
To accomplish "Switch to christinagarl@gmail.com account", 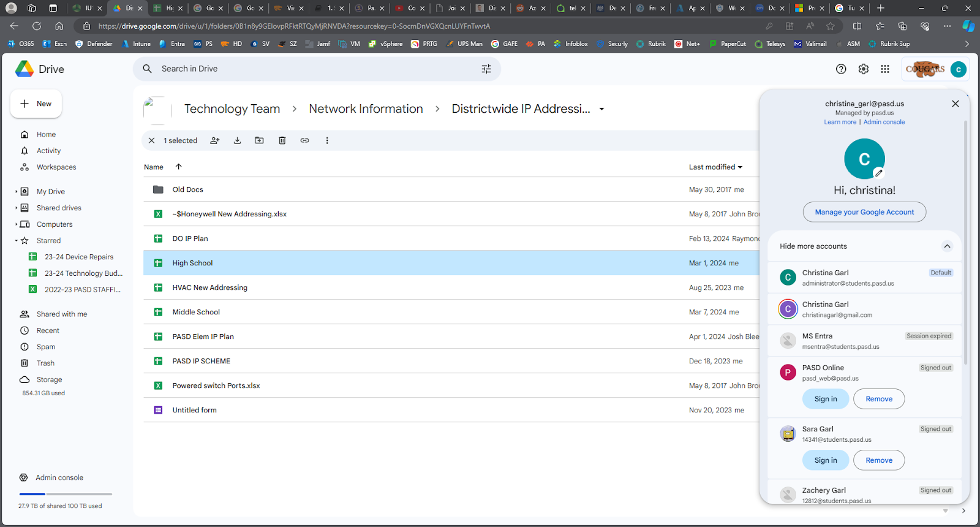I will coord(864,309).
